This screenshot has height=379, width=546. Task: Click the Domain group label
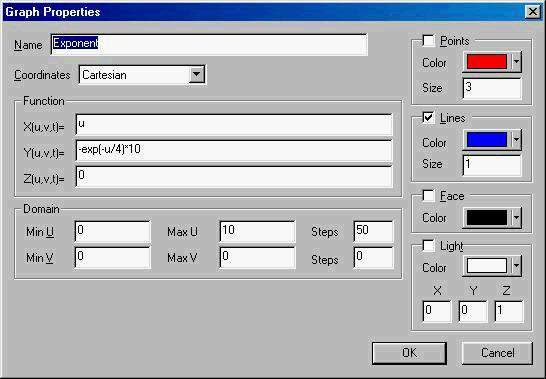coord(41,209)
